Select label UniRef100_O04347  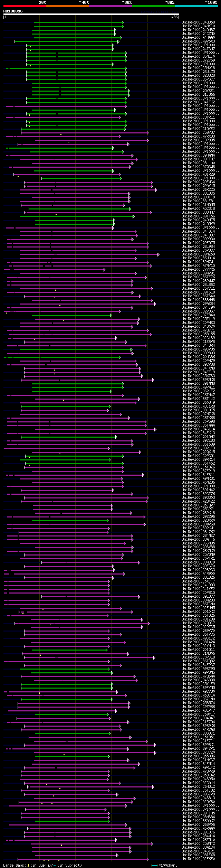pyautogui.click(x=198, y=718)
